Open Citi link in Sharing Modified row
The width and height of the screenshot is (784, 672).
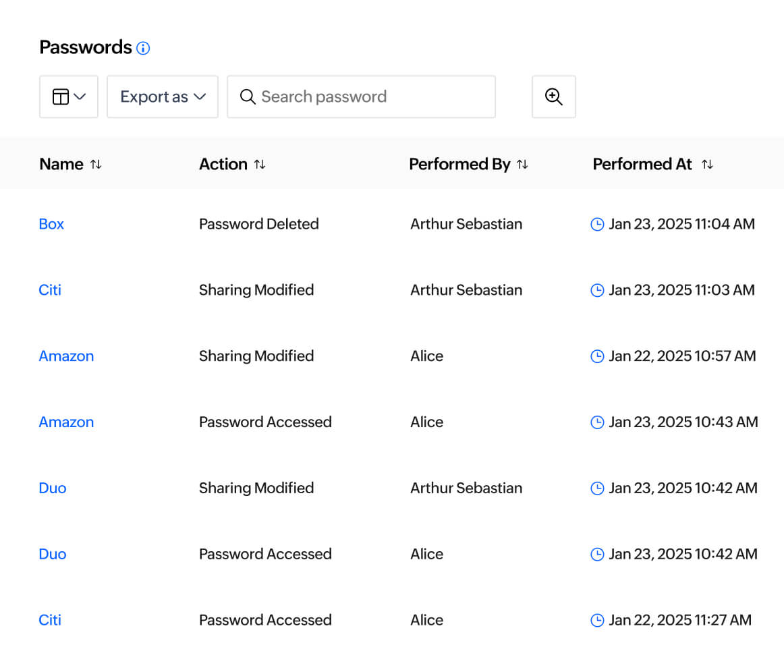(50, 290)
